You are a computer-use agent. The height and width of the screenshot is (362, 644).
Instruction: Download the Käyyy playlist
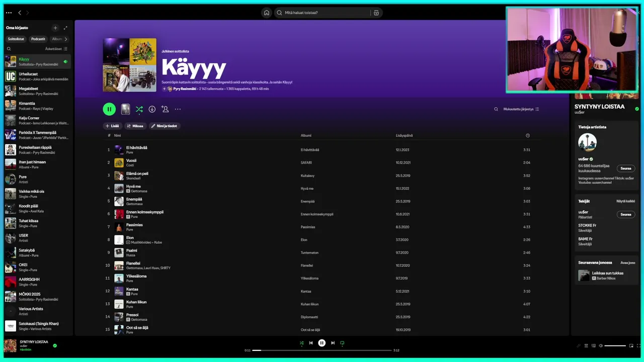(152, 109)
